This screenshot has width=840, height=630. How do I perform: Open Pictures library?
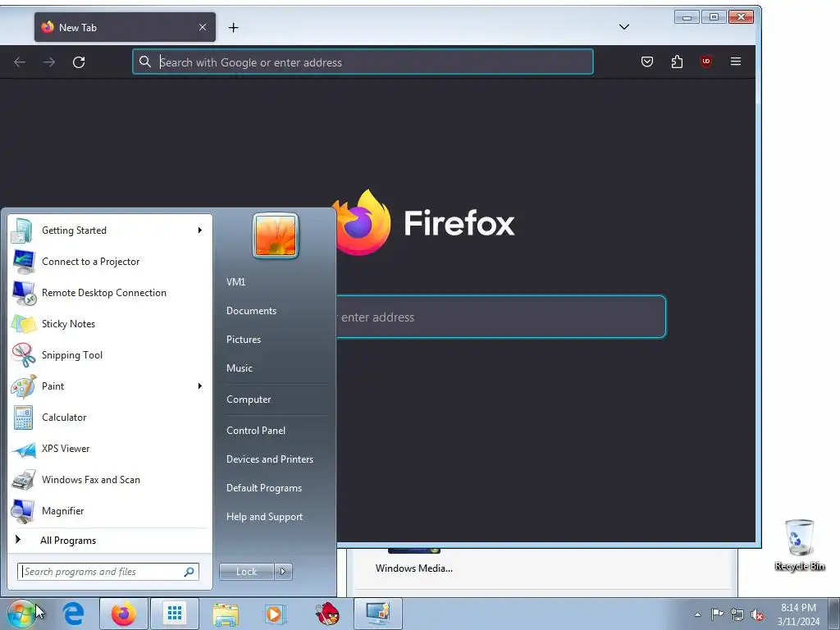[x=244, y=340]
